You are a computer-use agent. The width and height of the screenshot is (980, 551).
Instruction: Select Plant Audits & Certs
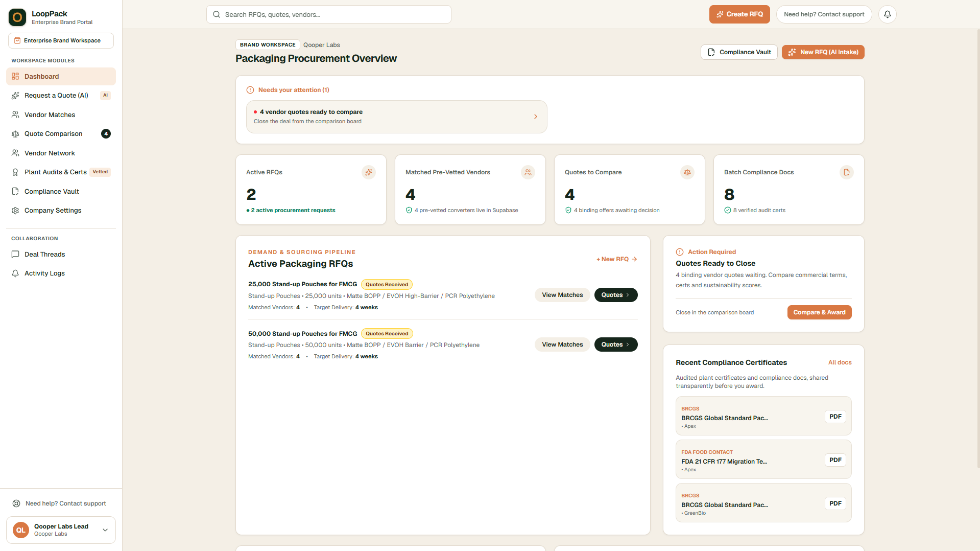pos(61,172)
